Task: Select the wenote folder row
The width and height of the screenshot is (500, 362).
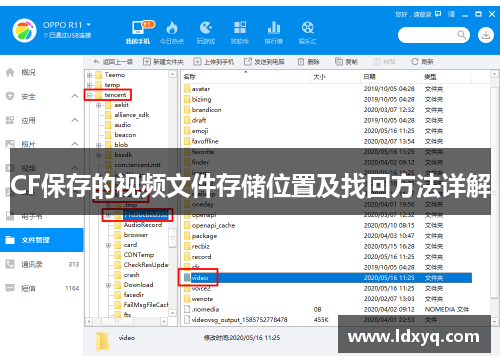Action: tap(327, 299)
